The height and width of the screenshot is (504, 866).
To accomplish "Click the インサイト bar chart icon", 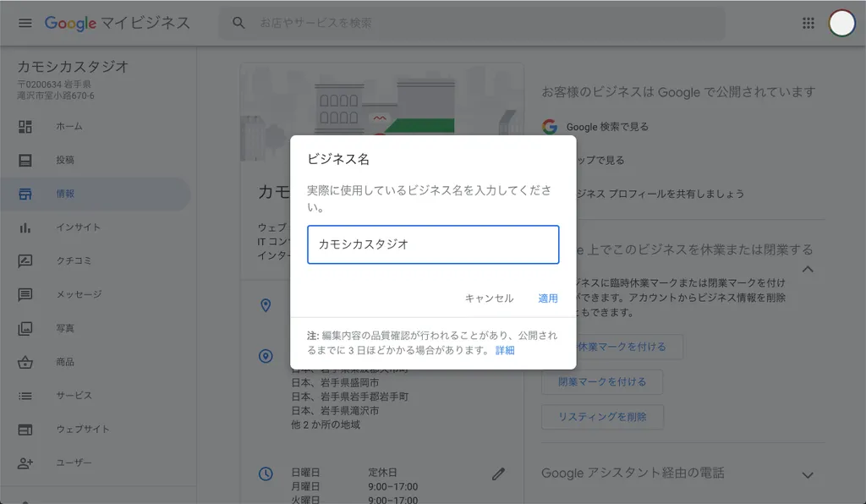I will pyautogui.click(x=25, y=227).
